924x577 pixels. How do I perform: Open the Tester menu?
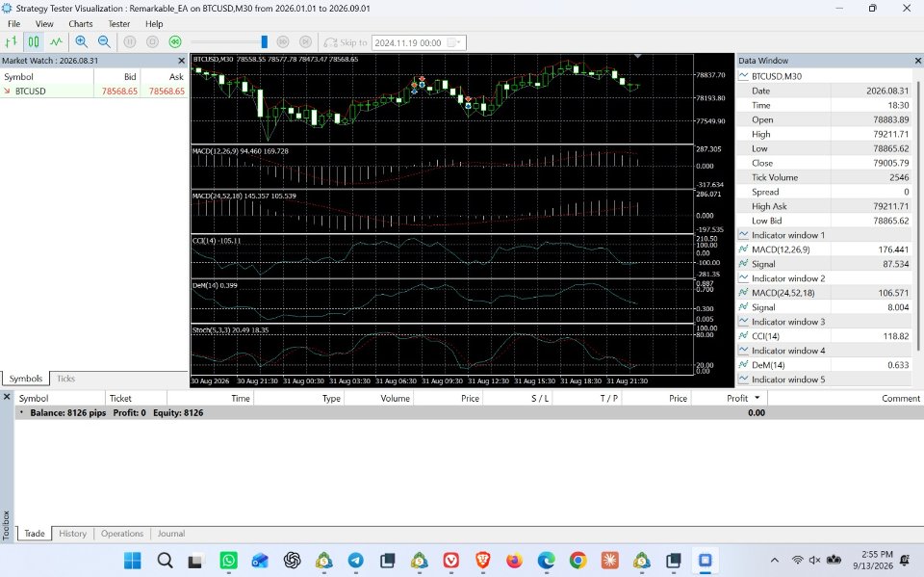click(x=119, y=24)
